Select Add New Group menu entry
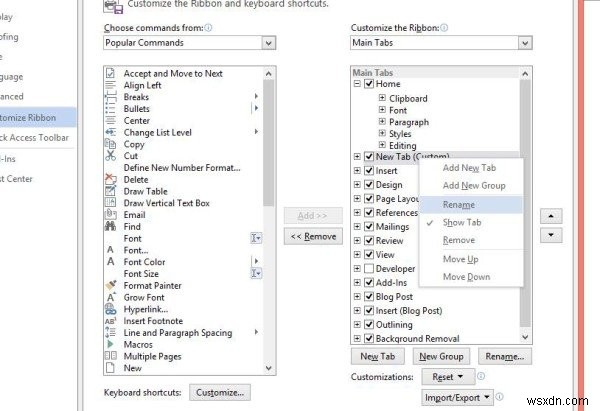This screenshot has height=411, width=600. pyautogui.click(x=473, y=185)
